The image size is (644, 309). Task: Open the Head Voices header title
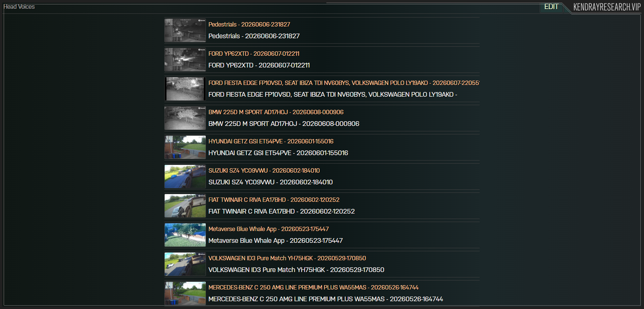[19, 7]
